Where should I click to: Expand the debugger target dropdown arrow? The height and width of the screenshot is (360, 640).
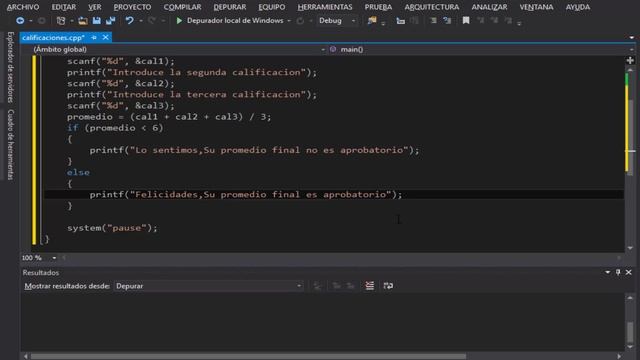coord(289,21)
